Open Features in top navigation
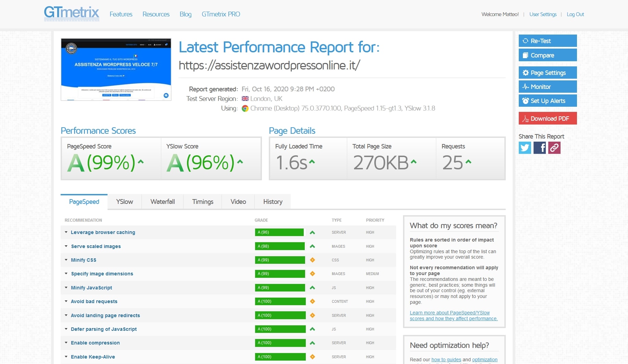The width and height of the screenshot is (628, 364). tap(121, 14)
